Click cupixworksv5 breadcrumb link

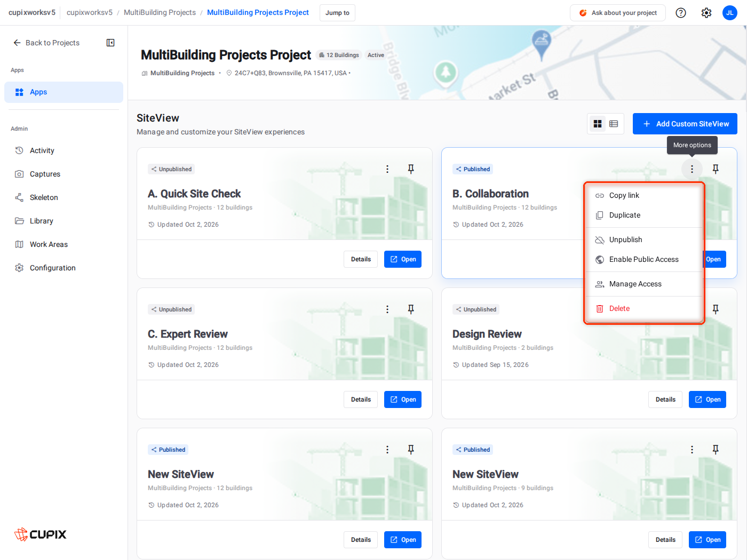click(x=90, y=12)
